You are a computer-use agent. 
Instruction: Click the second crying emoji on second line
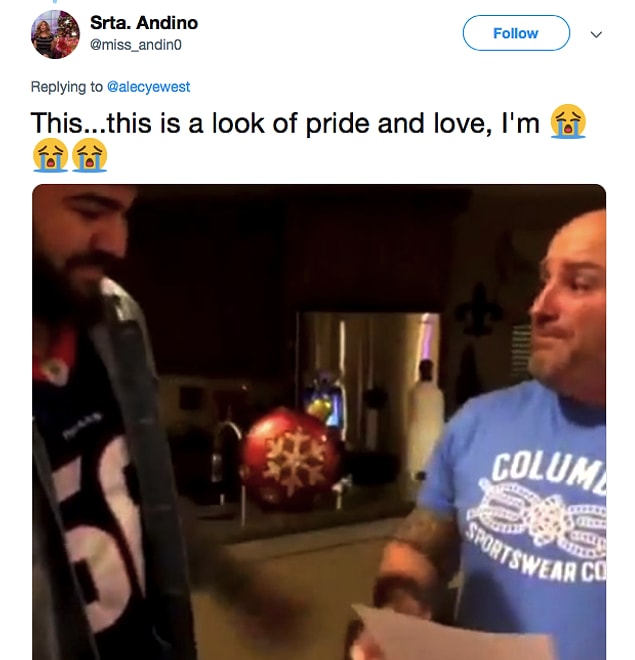tap(90, 155)
